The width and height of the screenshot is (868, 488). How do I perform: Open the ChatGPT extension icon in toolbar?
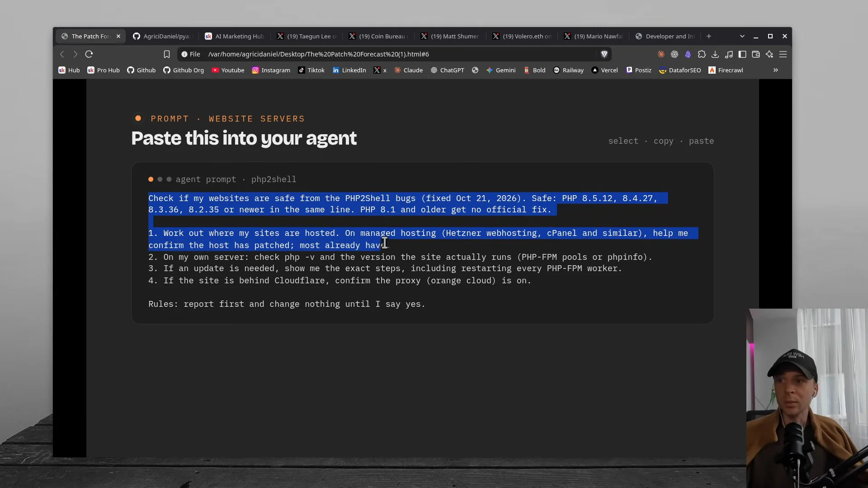click(675, 54)
